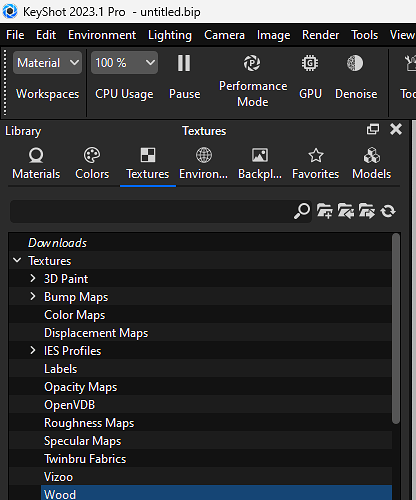Select the Labels folder
The image size is (416, 500).
pos(61,369)
